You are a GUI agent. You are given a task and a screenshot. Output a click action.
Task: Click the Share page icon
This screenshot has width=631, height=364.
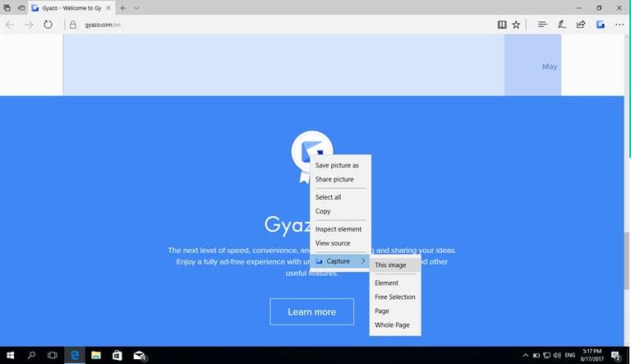[581, 25]
